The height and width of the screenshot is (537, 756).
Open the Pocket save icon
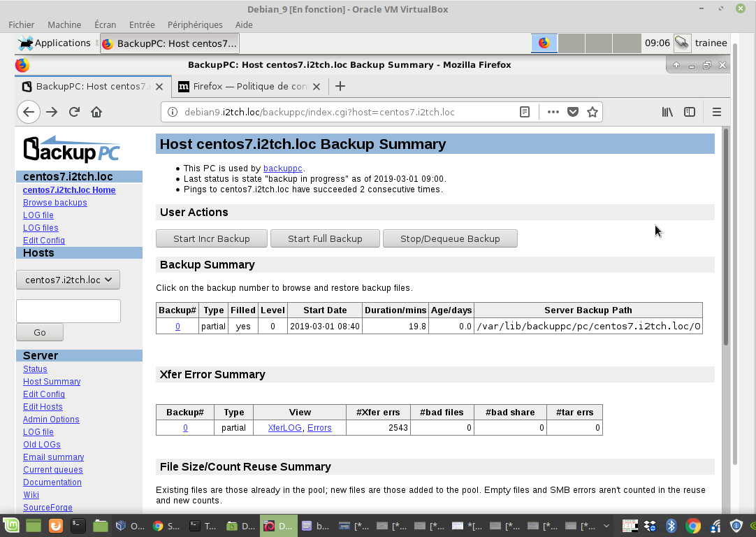573,112
